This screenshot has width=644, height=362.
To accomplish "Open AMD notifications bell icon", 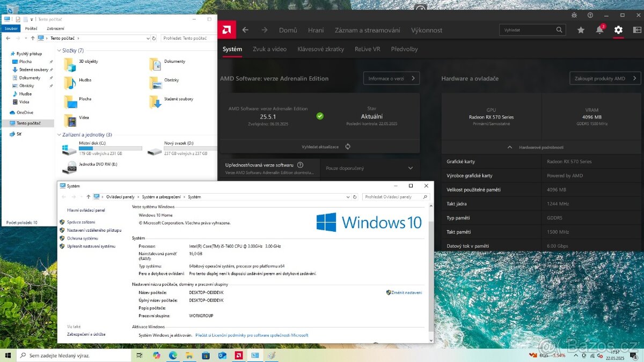I will click(599, 30).
